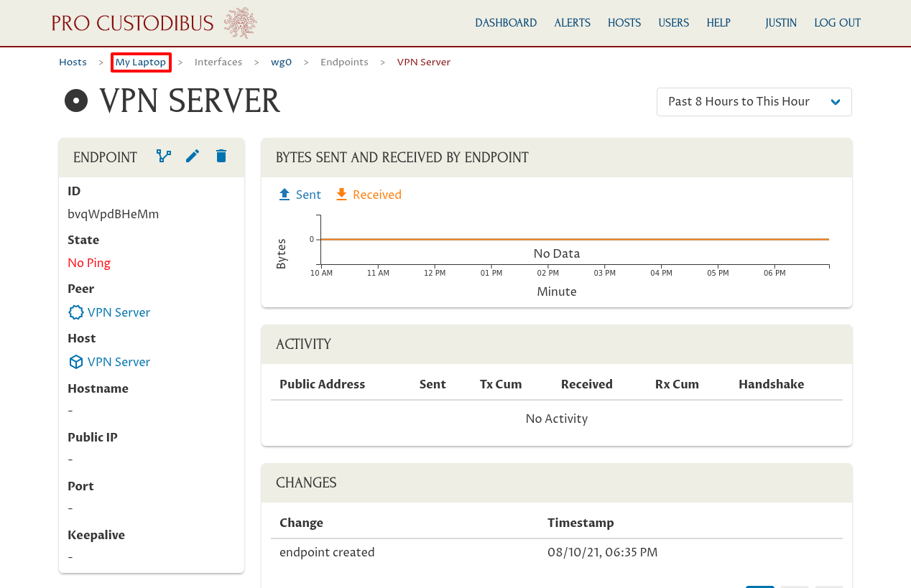Click the Sent column header in Activity
The image size is (911, 588).
pos(433,384)
